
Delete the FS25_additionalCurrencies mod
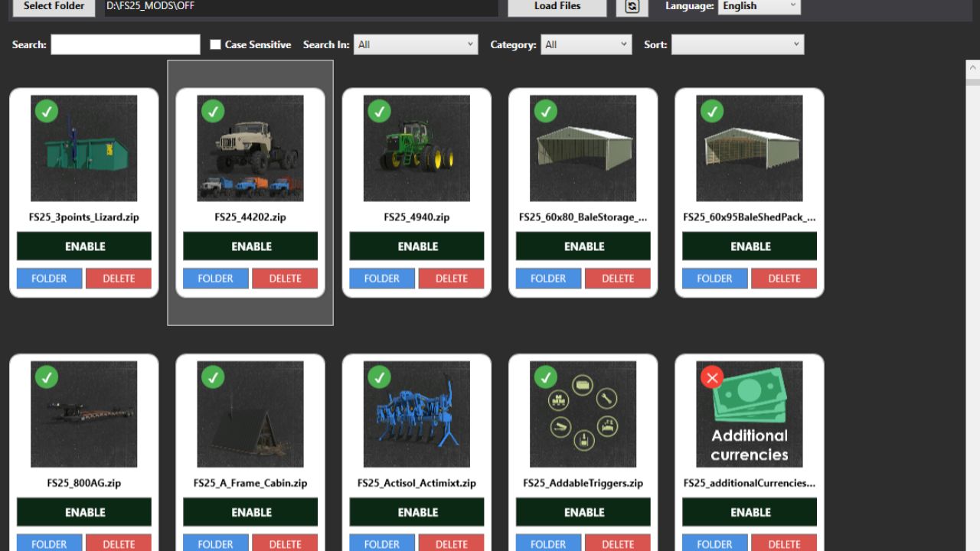[x=784, y=543]
